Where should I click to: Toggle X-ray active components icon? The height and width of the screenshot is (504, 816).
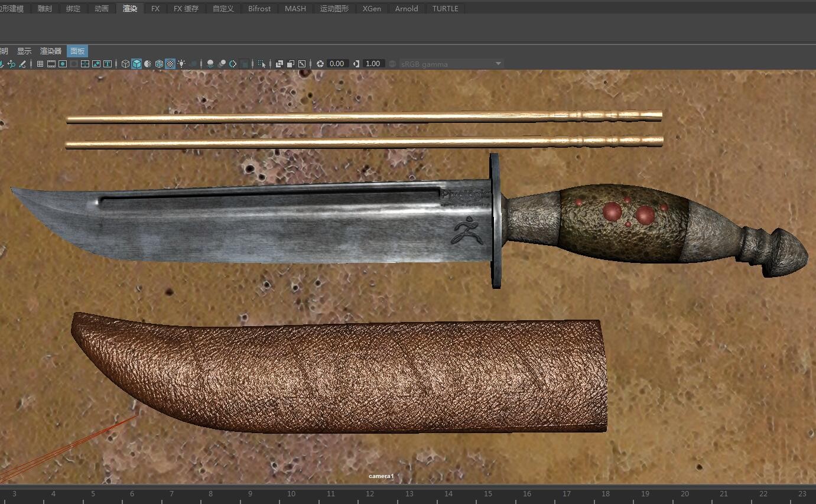[291, 64]
